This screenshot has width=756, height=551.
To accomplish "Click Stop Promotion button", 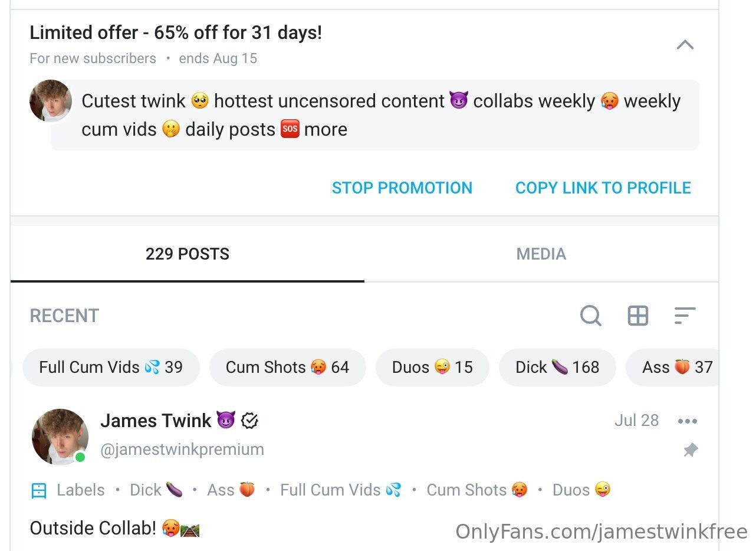I will pos(402,188).
